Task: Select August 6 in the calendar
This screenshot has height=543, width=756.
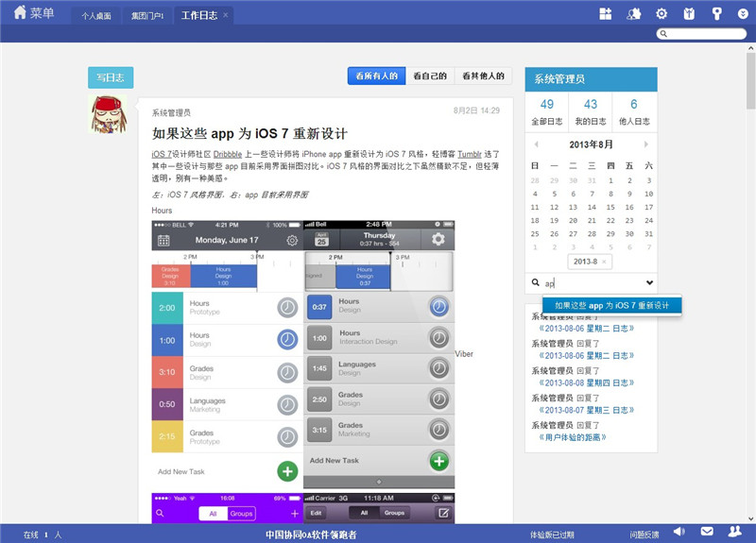Action: tap(574, 194)
